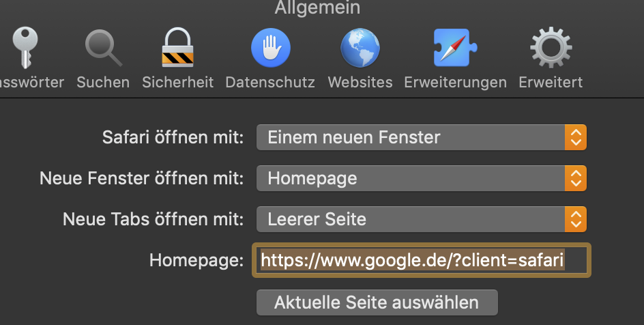Select the Sicherheit padlock icon
This screenshot has height=325, width=644.
[178, 48]
